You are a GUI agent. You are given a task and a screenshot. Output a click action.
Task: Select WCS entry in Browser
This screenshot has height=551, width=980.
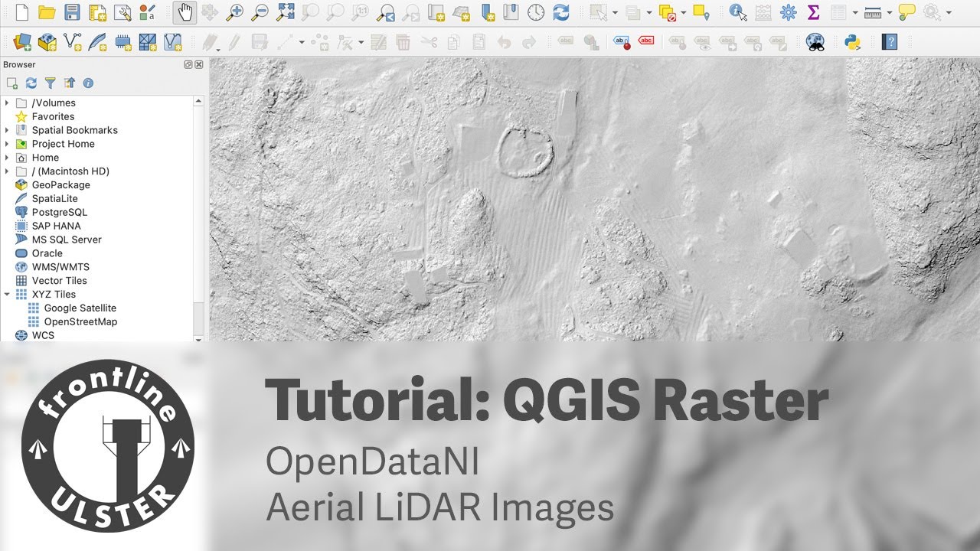[x=43, y=335]
